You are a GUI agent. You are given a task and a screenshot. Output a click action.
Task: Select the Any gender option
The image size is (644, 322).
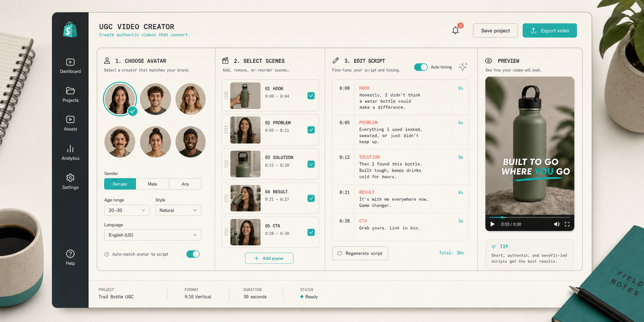(x=185, y=184)
